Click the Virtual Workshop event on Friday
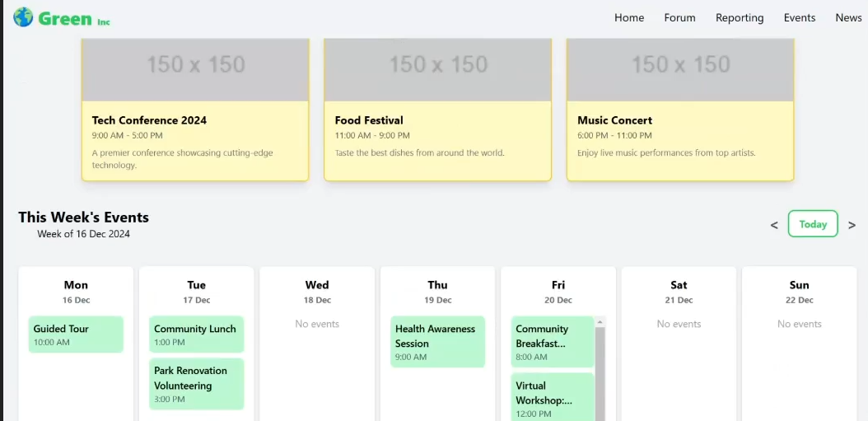This screenshot has height=421, width=868. tap(552, 397)
